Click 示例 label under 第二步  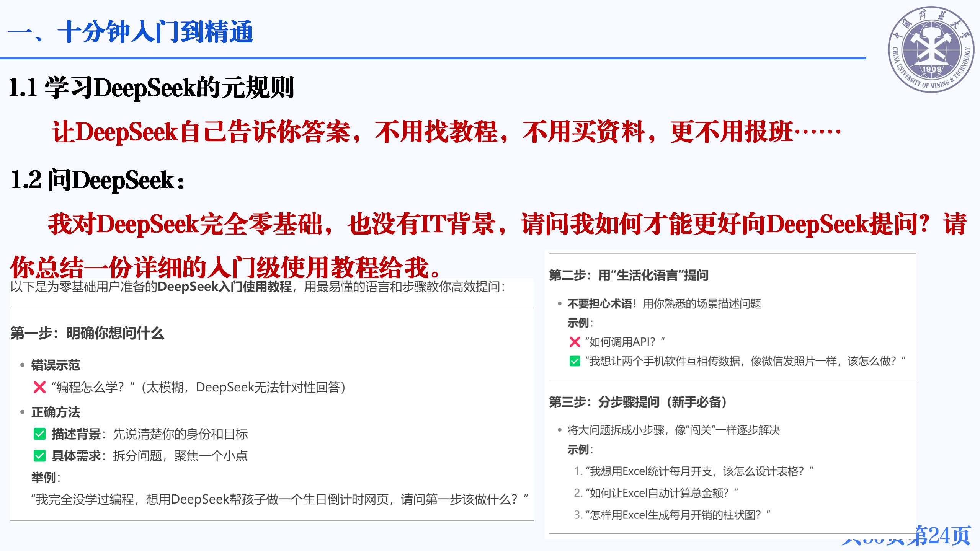(580, 323)
